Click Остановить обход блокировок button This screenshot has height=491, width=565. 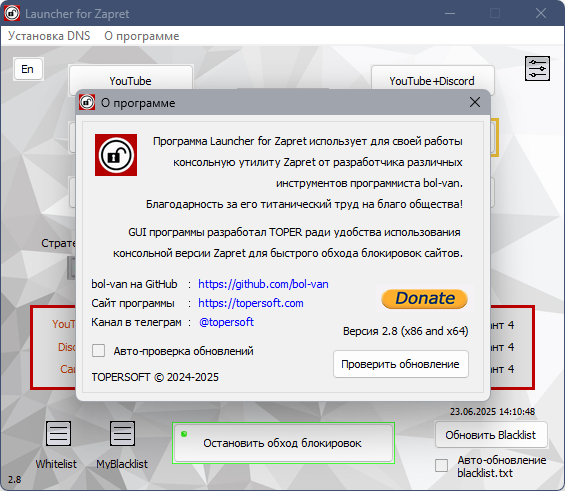click(283, 443)
